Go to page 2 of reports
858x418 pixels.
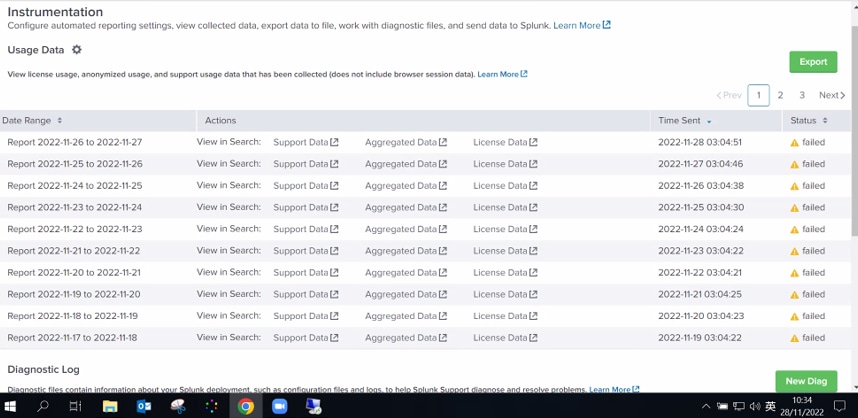[x=780, y=95]
